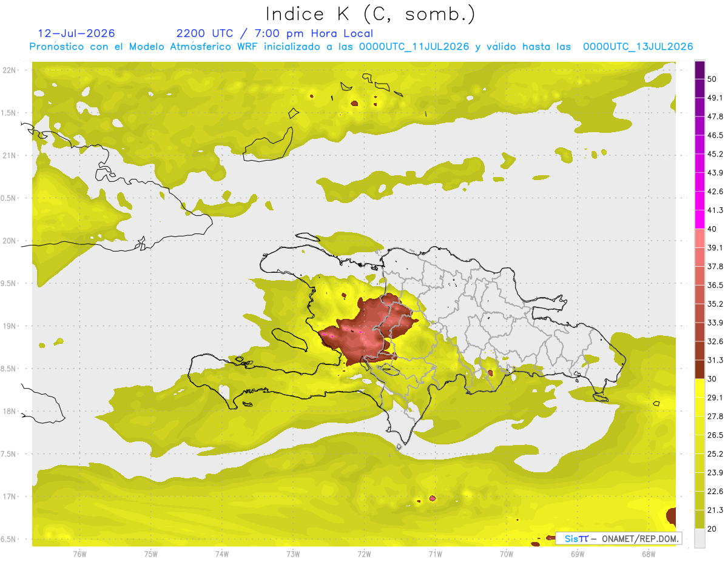Viewport: 728px width, 562px height.
Task: Click the 22N latitude label
Action: (x=10, y=70)
